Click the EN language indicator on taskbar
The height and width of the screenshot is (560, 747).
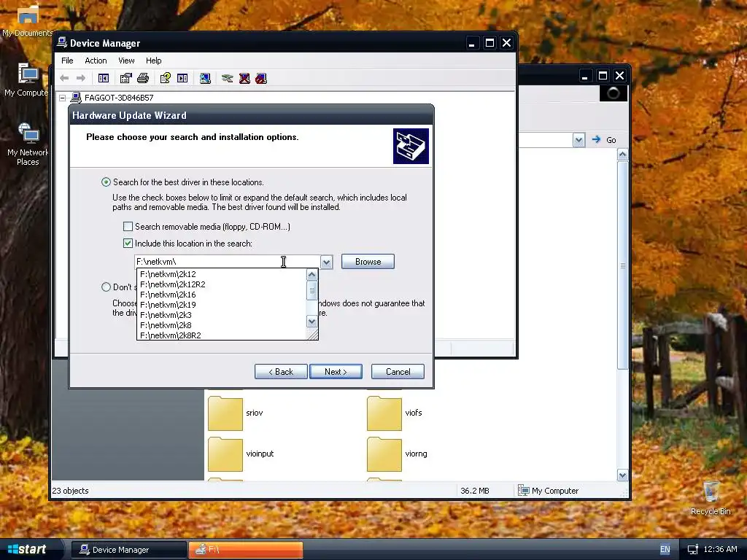(x=665, y=549)
